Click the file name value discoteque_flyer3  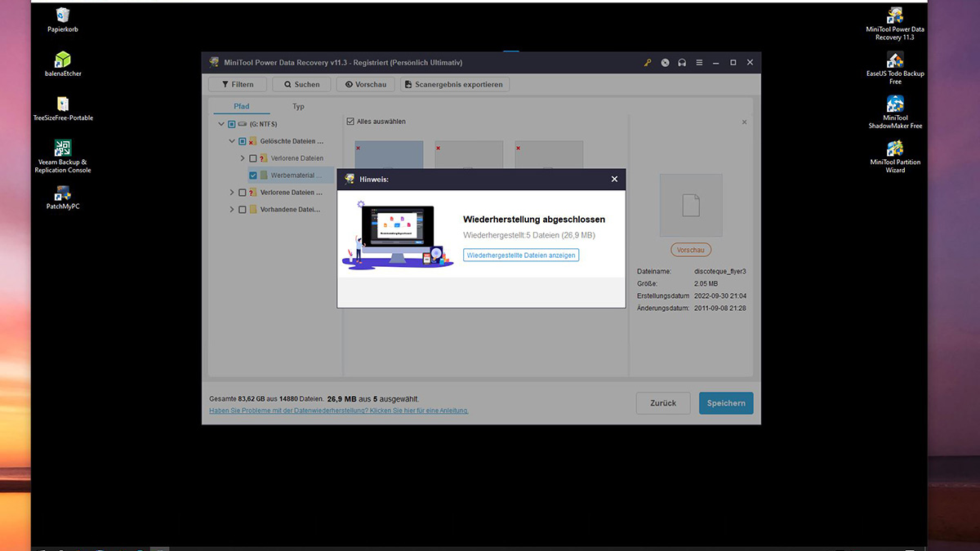pos(720,271)
